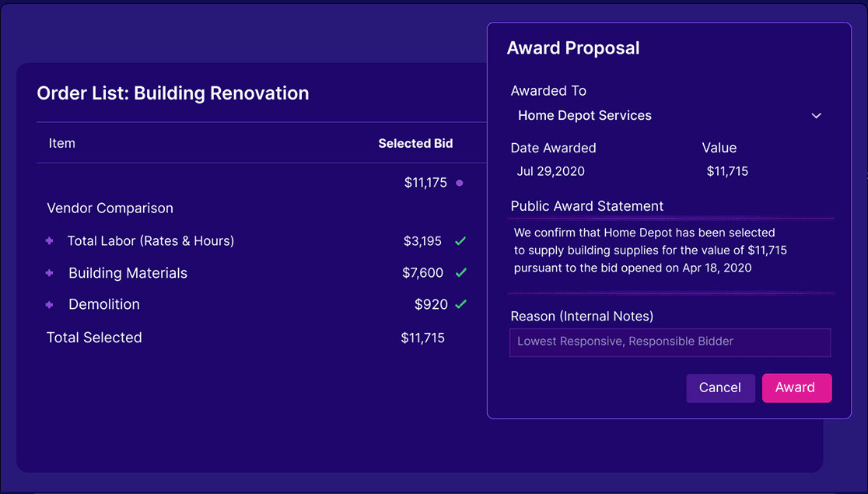Screen dimensions: 868x494
Task: Click the Total Selected row
Action: click(x=93, y=338)
